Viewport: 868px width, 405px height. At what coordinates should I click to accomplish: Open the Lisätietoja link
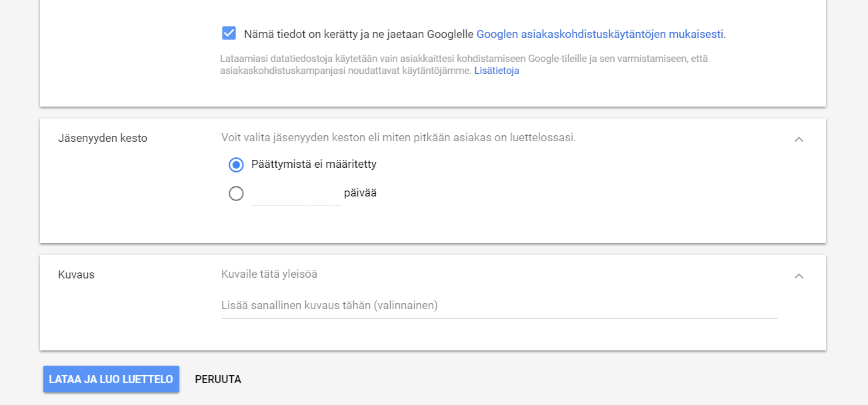[497, 71]
